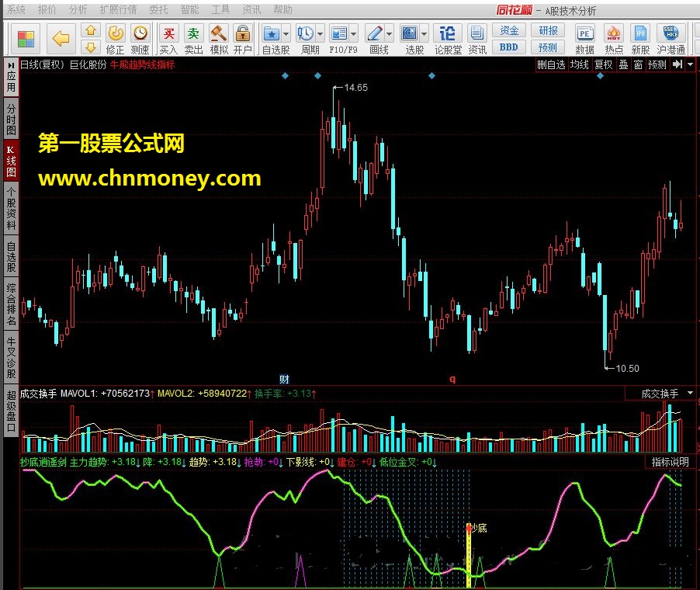
Task: Switch to the K线图 sidebar tab
Action: pyautogui.click(x=11, y=161)
